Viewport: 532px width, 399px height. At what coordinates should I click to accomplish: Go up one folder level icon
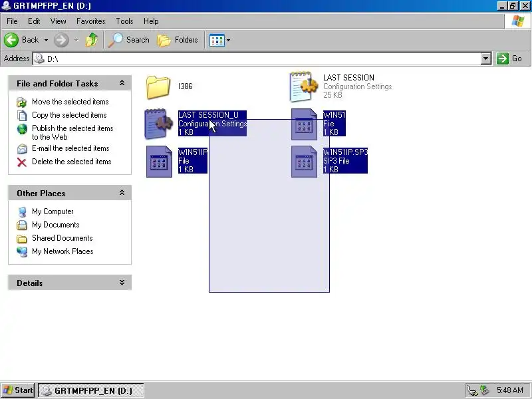point(92,40)
